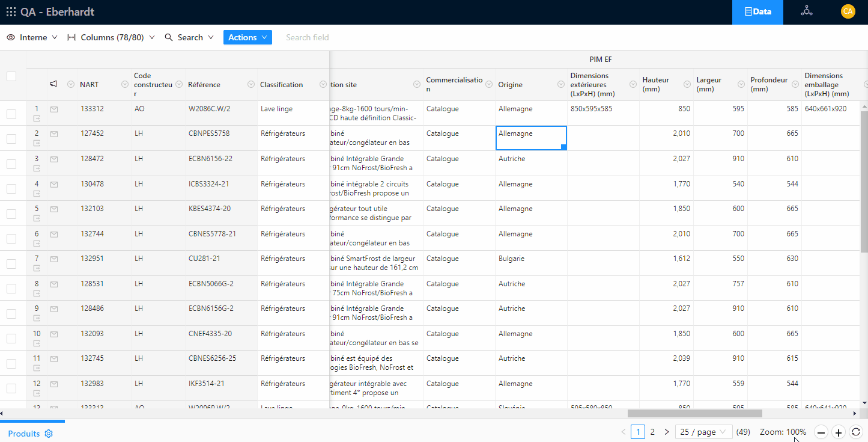Select the row 7 checkbox
Image resolution: width=868 pixels, height=442 pixels.
11,263
